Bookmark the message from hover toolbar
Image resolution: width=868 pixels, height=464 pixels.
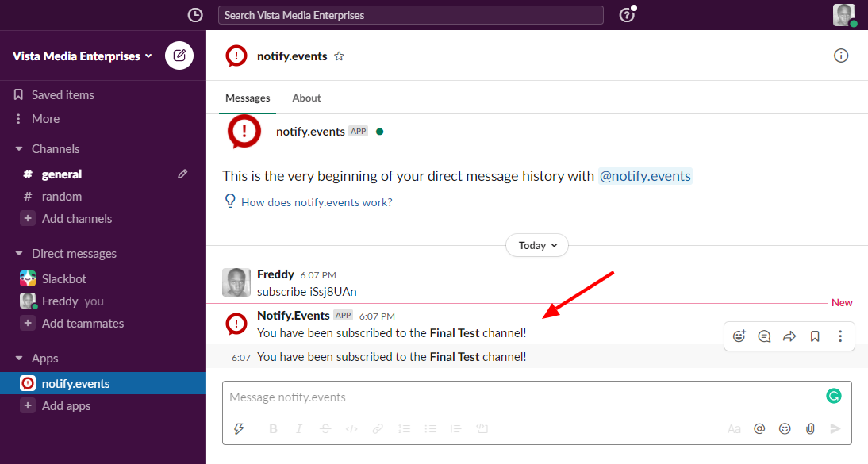pyautogui.click(x=815, y=336)
